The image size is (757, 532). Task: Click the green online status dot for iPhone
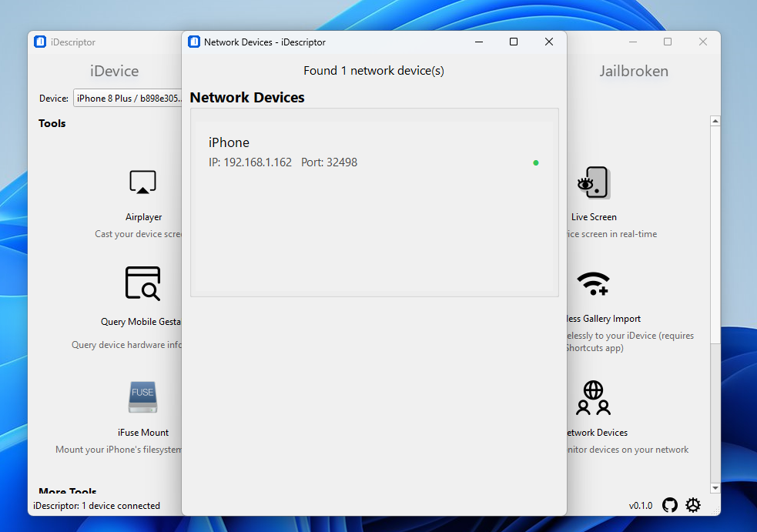(536, 162)
